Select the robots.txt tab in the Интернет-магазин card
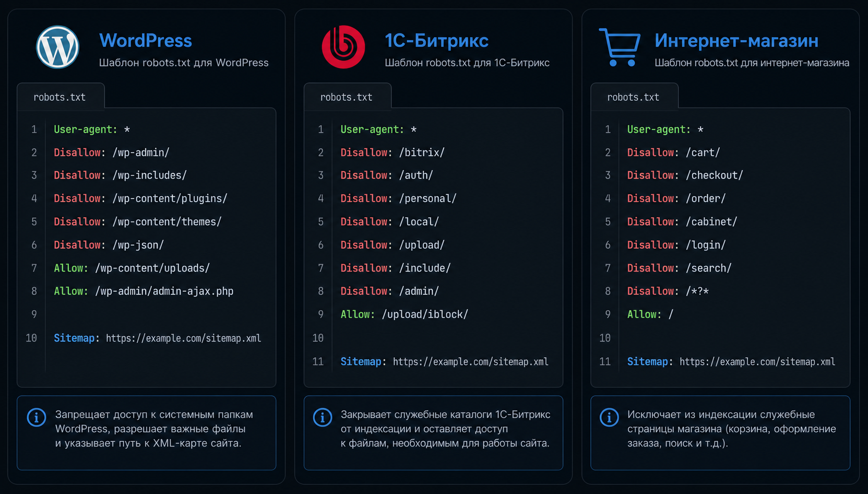Screen dimensions: 868x494 634,97
